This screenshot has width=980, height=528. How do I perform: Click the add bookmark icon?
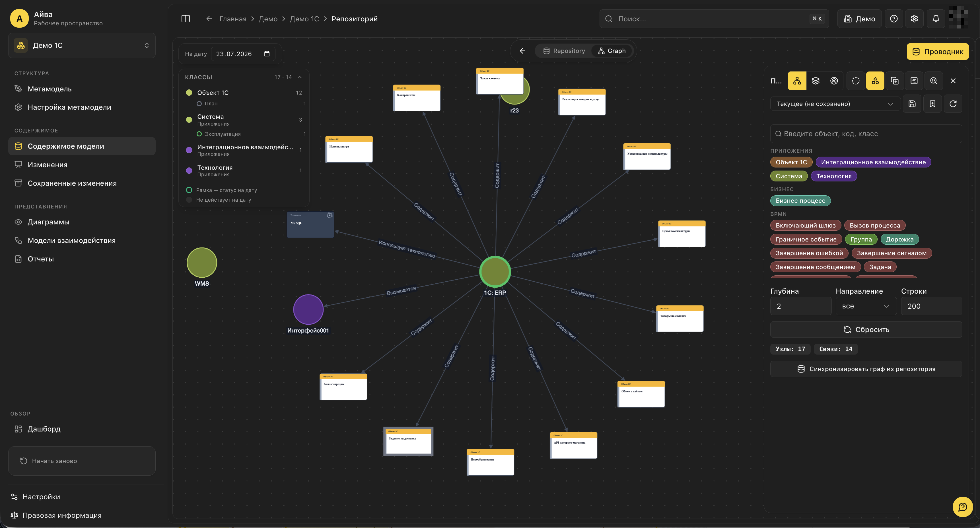tap(932, 104)
